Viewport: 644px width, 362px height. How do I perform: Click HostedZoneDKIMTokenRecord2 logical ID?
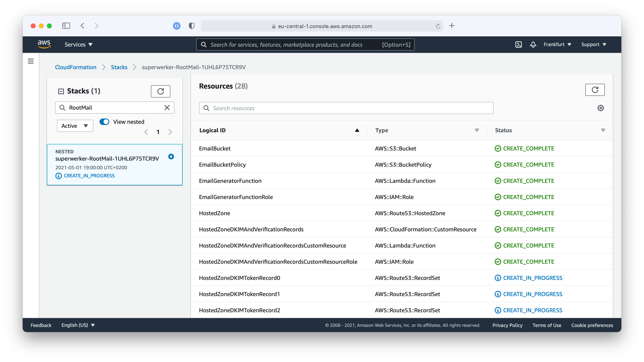click(x=239, y=310)
